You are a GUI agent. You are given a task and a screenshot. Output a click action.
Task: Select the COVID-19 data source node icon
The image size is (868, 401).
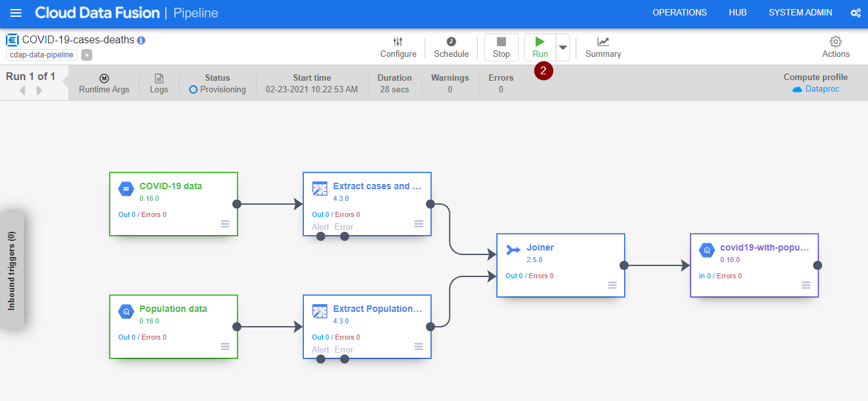tap(126, 189)
